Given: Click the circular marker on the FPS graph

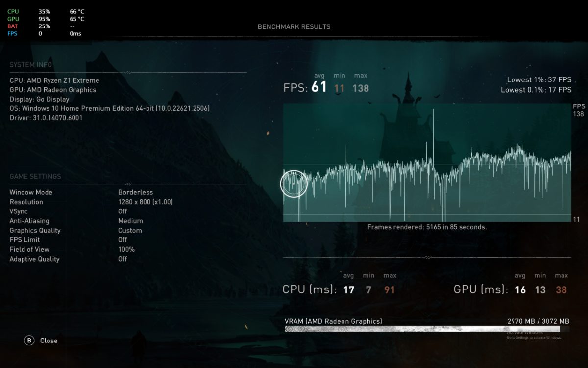Looking at the screenshot, I should (294, 184).
